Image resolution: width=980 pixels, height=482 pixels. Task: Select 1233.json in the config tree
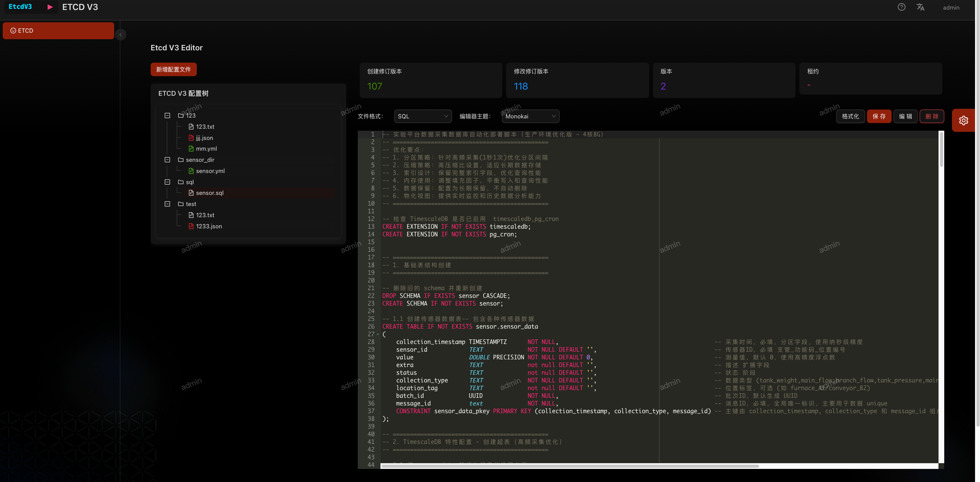coord(209,226)
